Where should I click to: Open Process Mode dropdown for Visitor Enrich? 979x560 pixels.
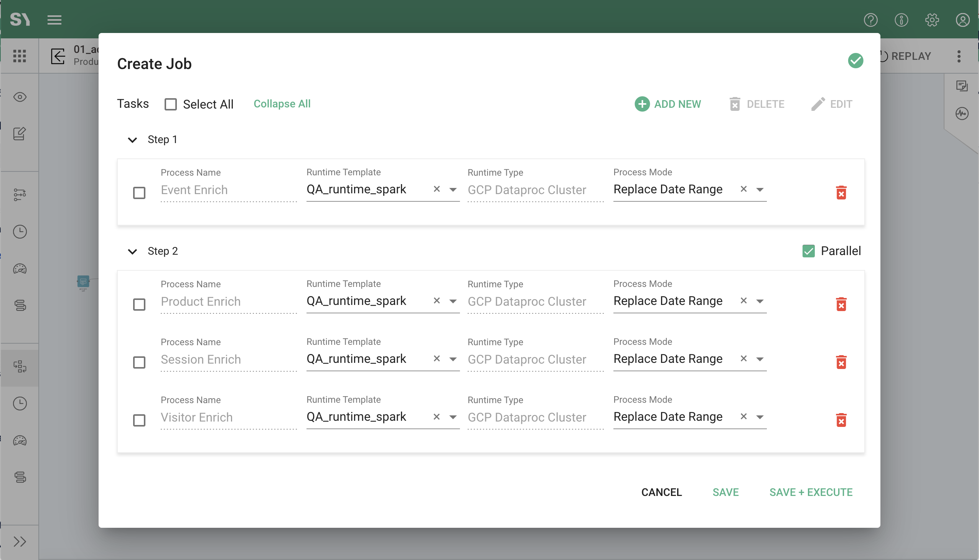click(x=760, y=417)
